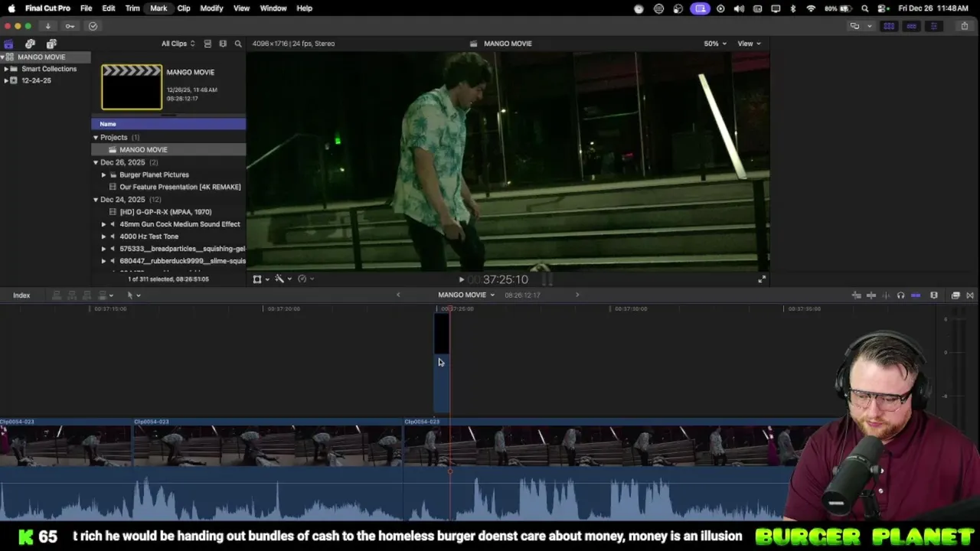Open the retime speed menu below viewer
Viewport: 980px width, 551px height.
[x=305, y=279]
